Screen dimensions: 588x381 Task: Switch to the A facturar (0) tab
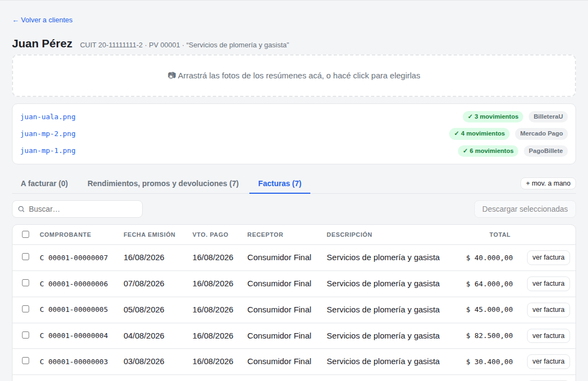(x=44, y=183)
